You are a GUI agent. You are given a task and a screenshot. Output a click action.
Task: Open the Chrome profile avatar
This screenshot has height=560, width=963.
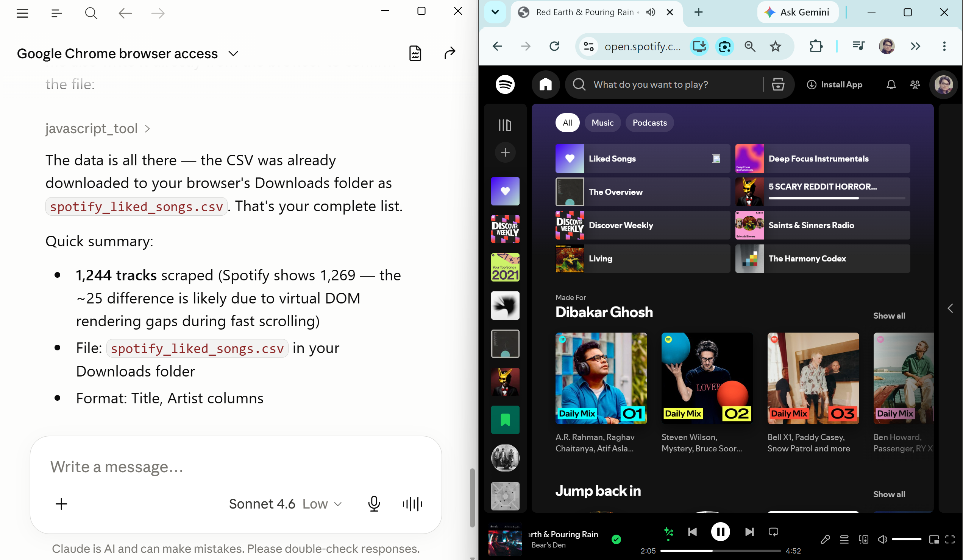click(887, 46)
